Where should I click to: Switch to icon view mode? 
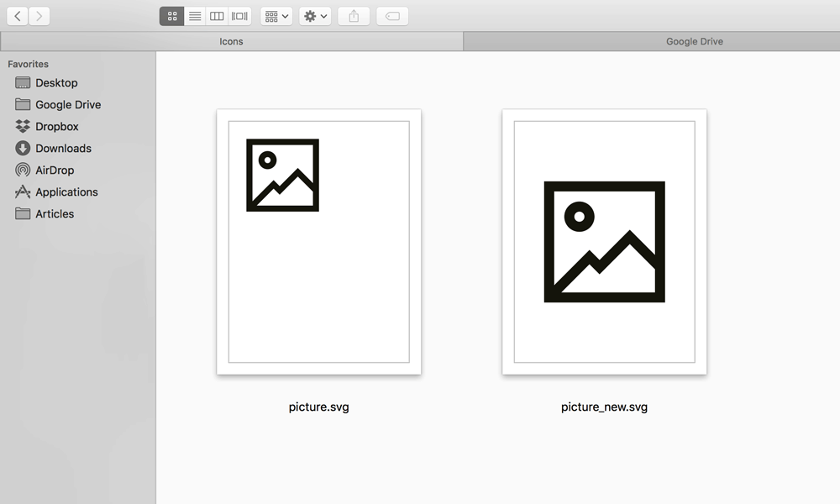click(x=172, y=16)
